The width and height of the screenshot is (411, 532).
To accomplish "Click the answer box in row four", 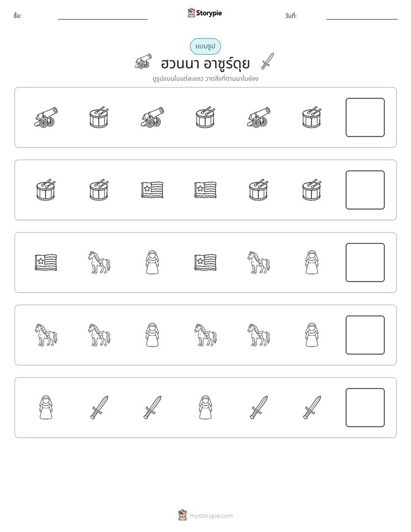I will [x=365, y=335].
